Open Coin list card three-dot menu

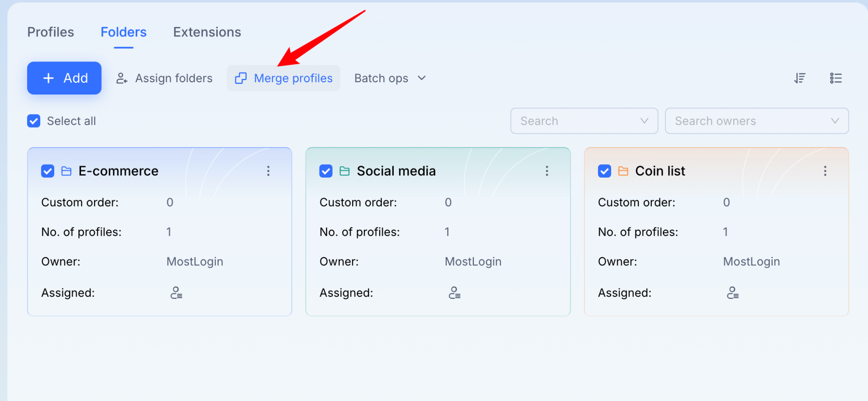pos(825,171)
